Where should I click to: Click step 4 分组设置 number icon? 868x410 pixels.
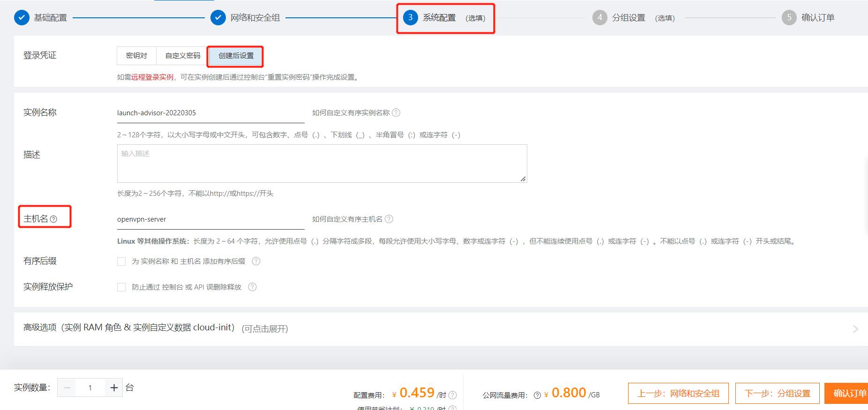tap(599, 18)
